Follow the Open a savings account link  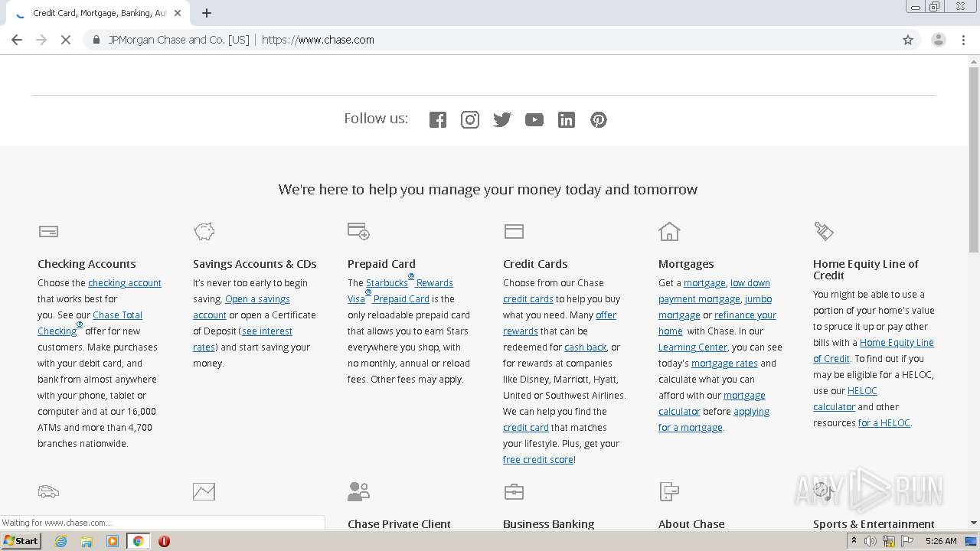click(241, 307)
